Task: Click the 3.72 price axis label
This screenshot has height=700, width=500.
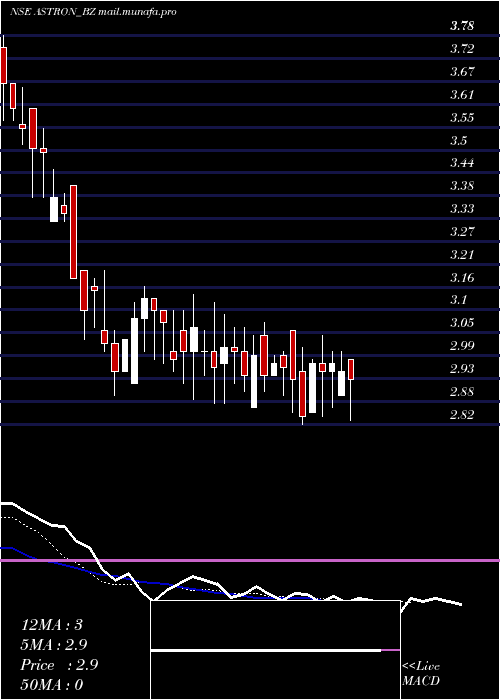Action: click(462, 49)
